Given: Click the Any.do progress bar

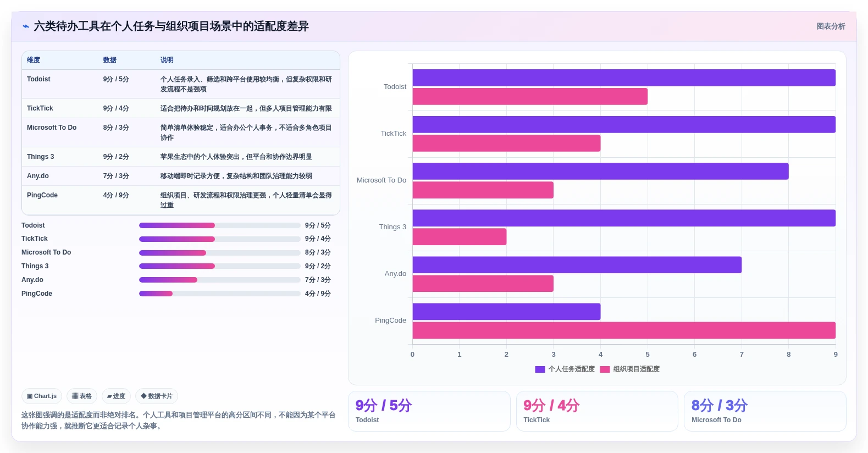Looking at the screenshot, I should click(x=220, y=280).
